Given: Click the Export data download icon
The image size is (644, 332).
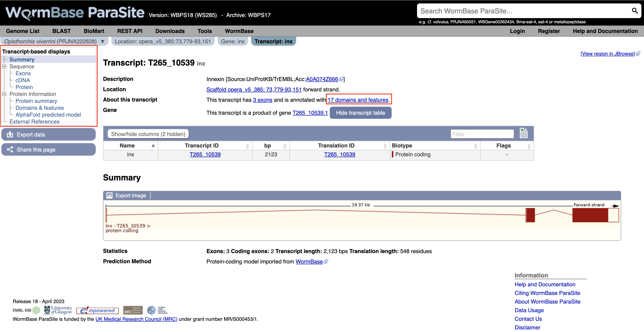Looking at the screenshot, I should coord(10,134).
